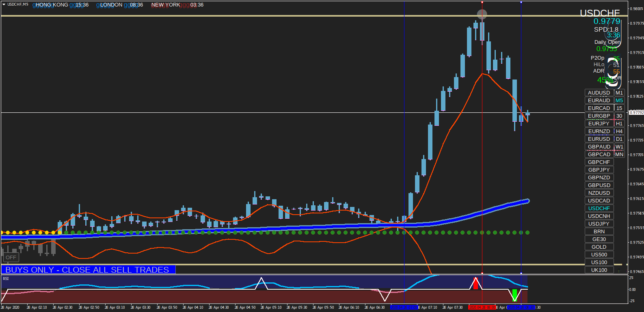Click the highlighted USDCHF symbol button
This screenshot has width=644, height=312.
pyautogui.click(x=599, y=209)
